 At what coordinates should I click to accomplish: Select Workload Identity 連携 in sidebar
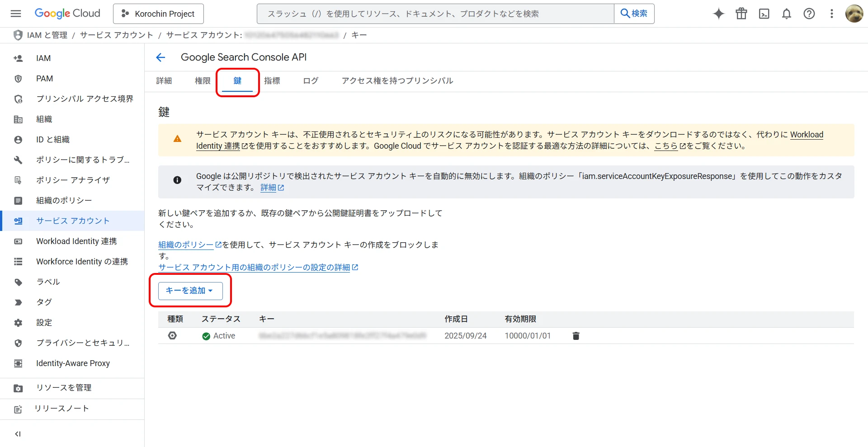point(76,241)
